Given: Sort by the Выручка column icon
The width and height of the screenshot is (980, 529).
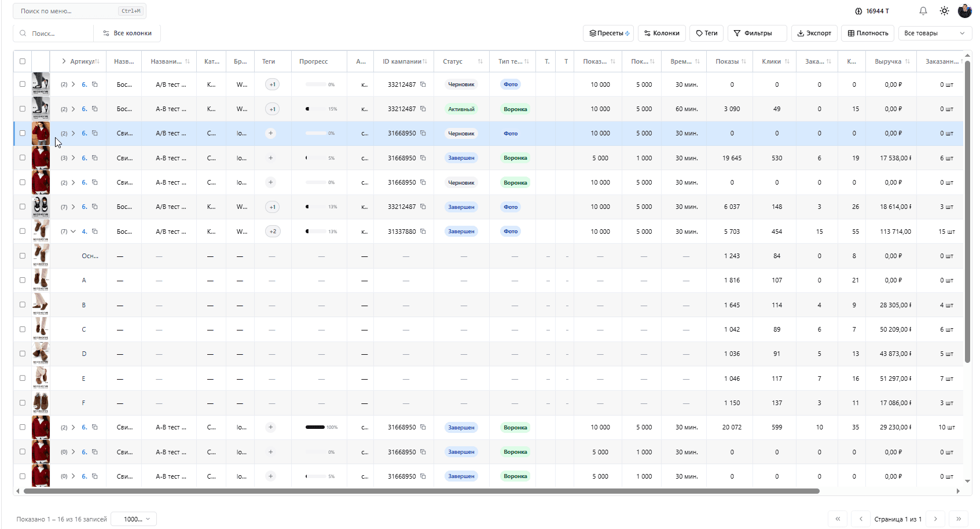Looking at the screenshot, I should point(907,61).
